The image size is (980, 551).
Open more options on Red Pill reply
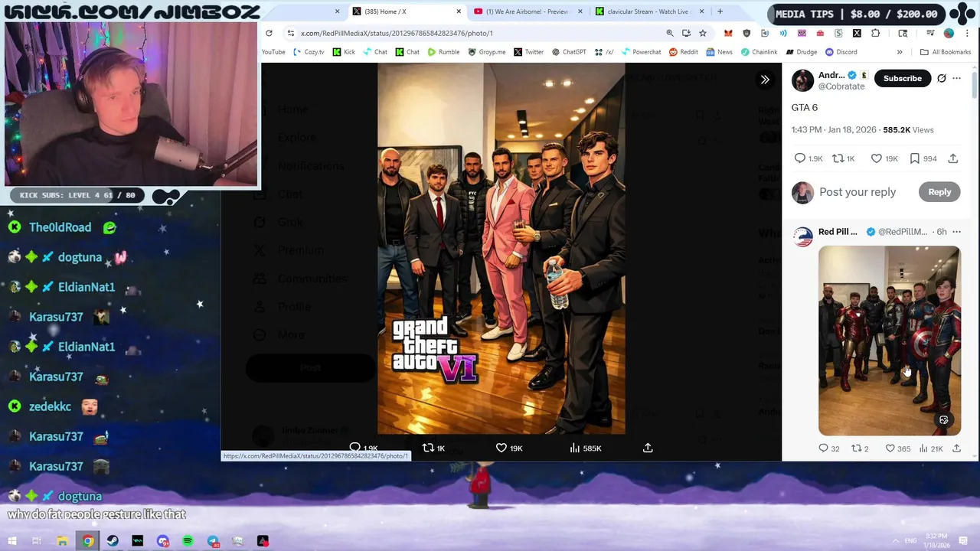click(956, 232)
